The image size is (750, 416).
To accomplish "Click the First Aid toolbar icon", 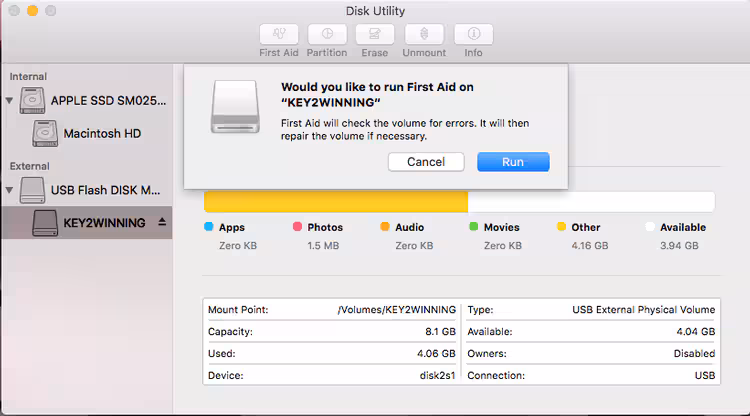I will point(279,34).
